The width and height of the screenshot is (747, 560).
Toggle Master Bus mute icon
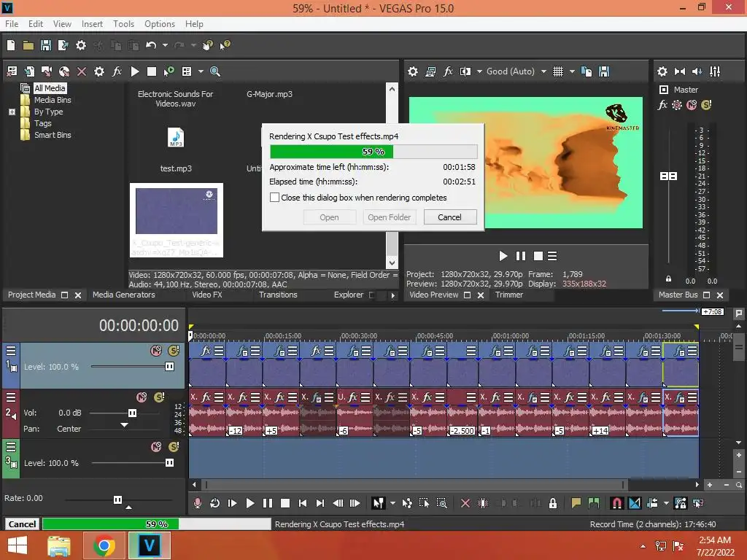[x=692, y=105]
